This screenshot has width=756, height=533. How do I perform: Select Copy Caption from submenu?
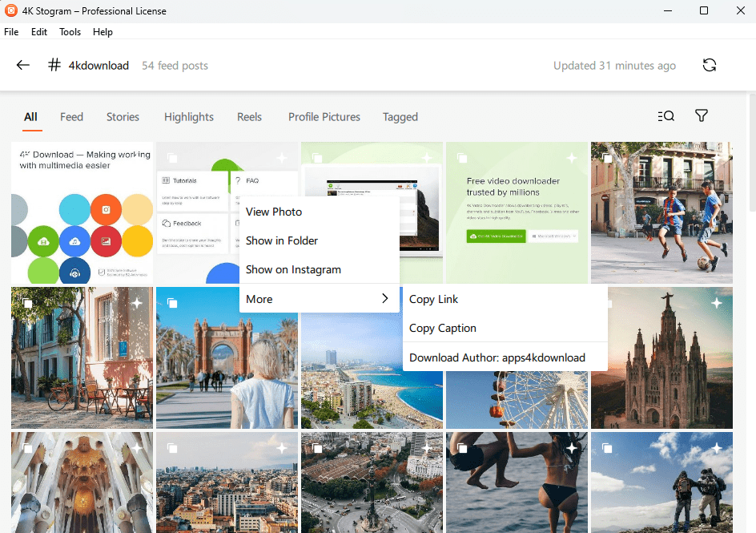(x=505, y=328)
